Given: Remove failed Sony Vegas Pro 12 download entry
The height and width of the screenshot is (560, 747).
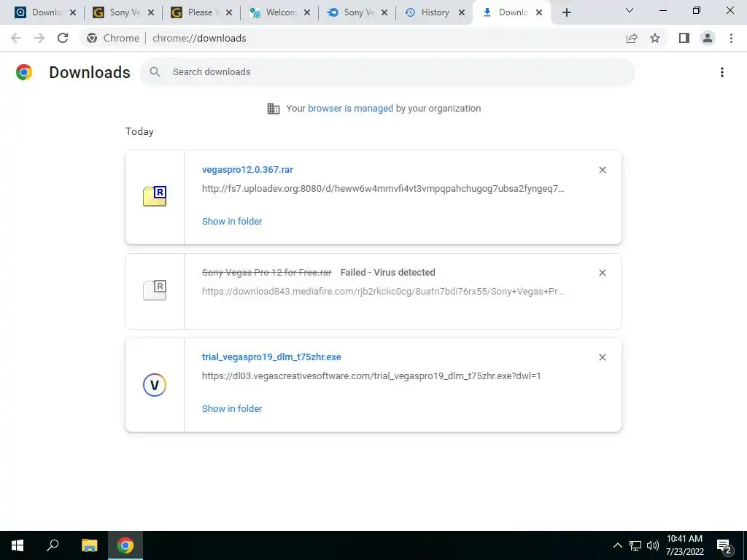Looking at the screenshot, I should tap(603, 273).
